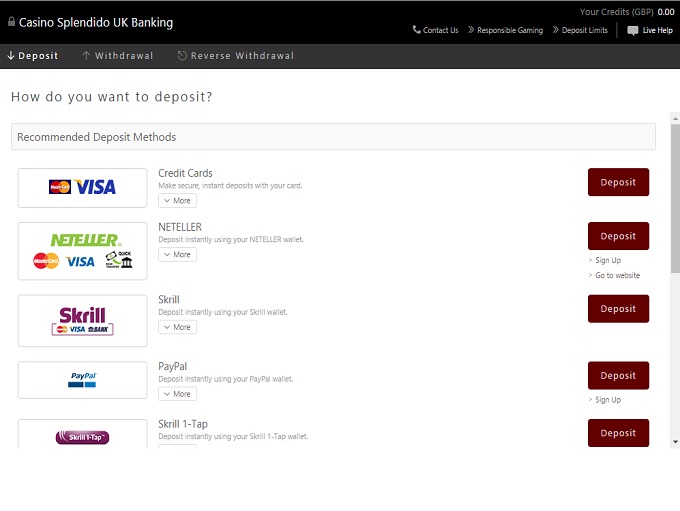This screenshot has height=511, width=680.
Task: Click the Skrill wallet logo
Action: click(82, 321)
